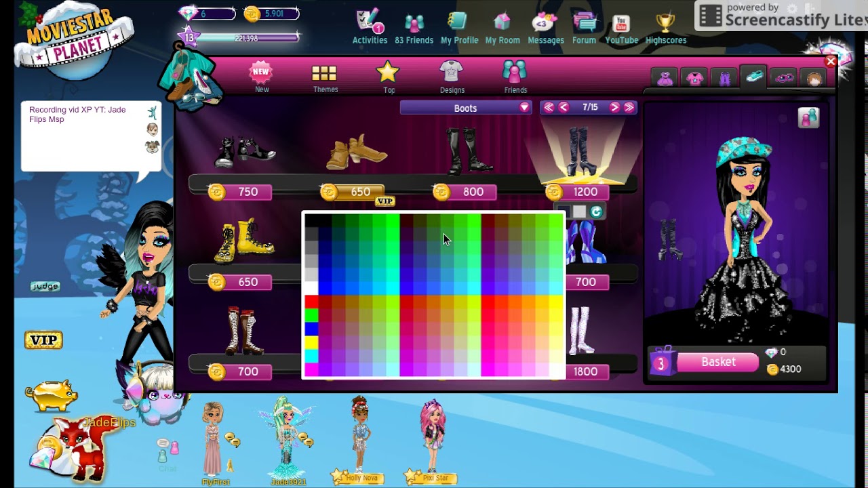Select the Friends shop tab
The width and height of the screenshot is (868, 488).
515,77
